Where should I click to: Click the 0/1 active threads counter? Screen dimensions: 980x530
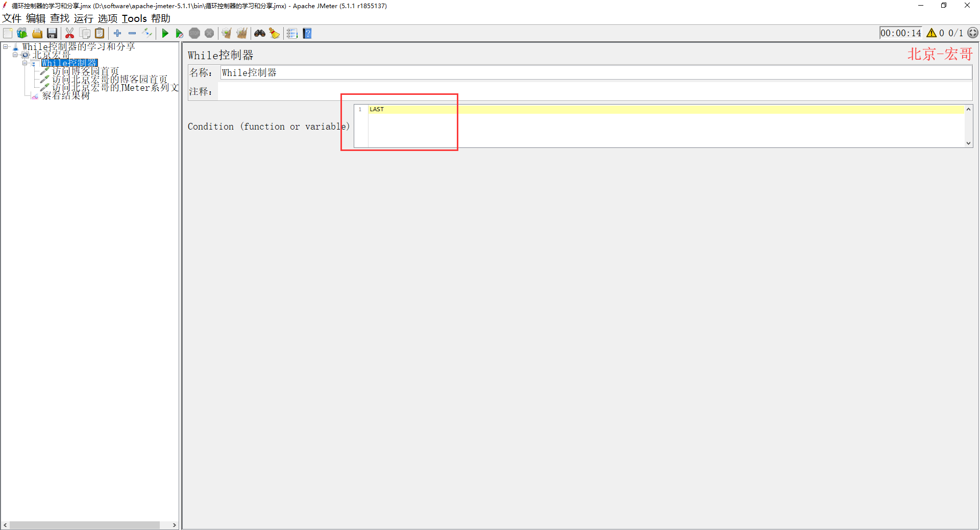956,33
